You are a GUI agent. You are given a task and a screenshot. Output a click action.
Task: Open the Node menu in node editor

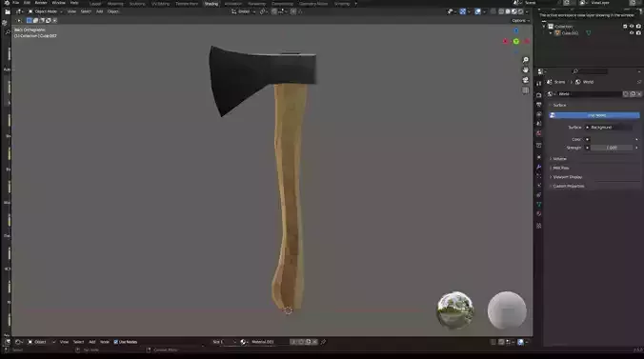click(x=105, y=342)
